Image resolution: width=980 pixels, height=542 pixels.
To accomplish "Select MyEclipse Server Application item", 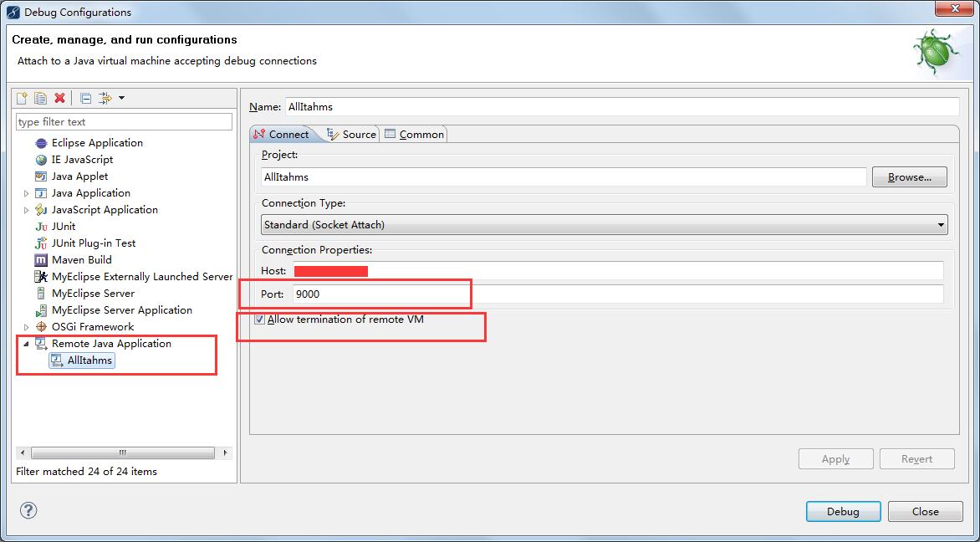I will point(121,310).
